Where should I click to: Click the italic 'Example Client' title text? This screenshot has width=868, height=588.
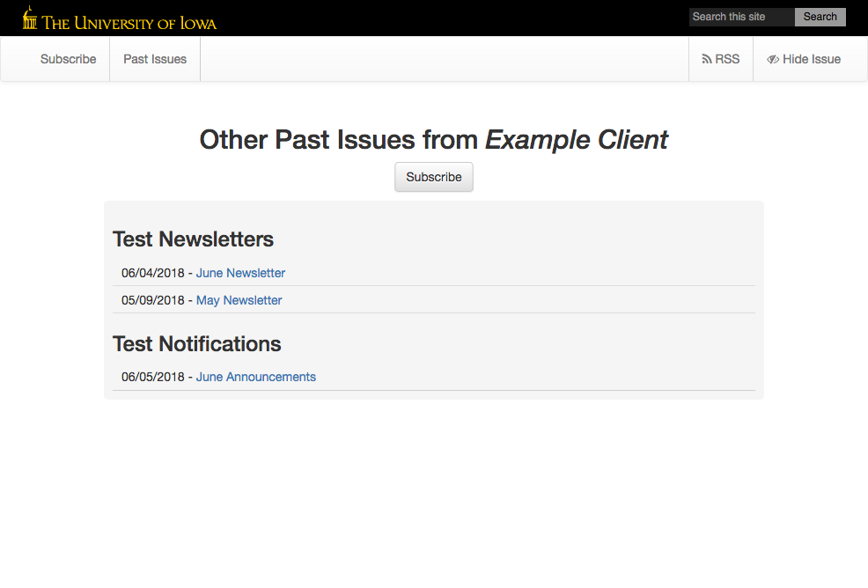pos(577,139)
